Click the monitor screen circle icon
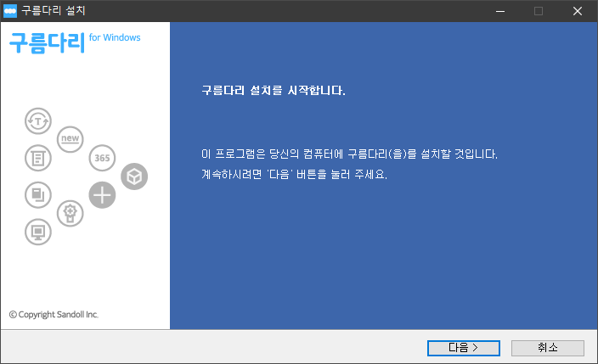This screenshot has width=598, height=364. (x=38, y=232)
